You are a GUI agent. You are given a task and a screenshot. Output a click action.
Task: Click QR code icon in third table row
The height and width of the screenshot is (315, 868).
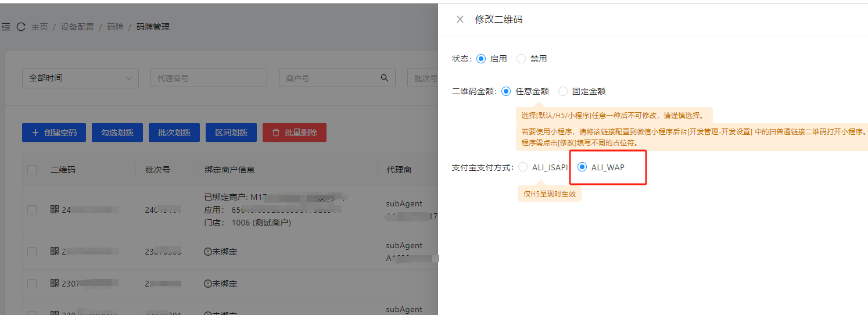55,283
